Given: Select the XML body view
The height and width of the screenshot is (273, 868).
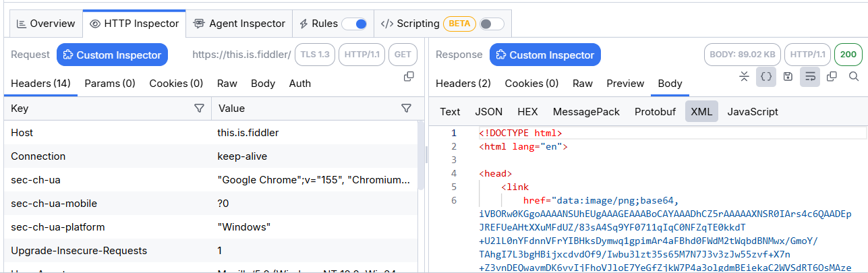Looking at the screenshot, I should click(701, 112).
